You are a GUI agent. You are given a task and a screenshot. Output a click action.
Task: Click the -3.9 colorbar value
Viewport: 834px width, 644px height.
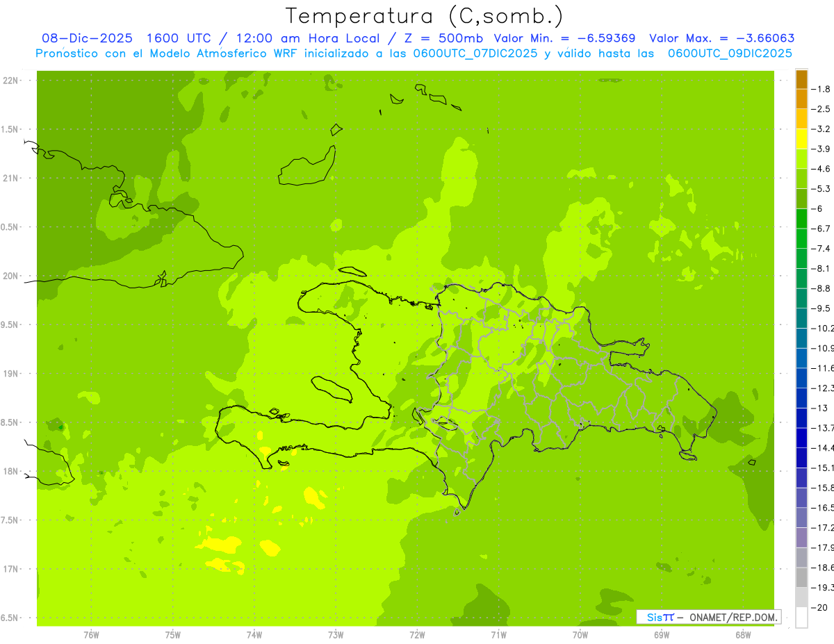[x=821, y=149]
